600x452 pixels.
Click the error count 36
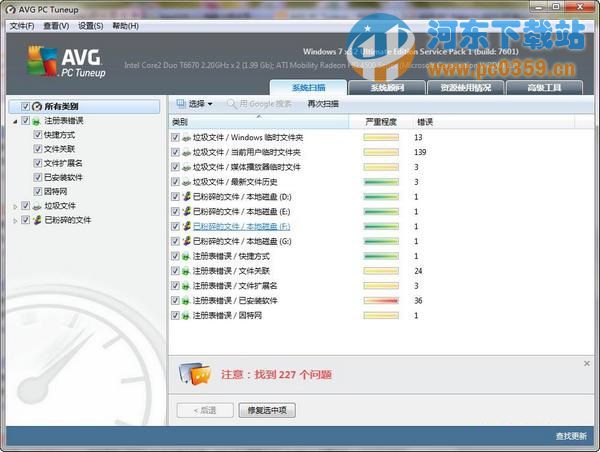(x=418, y=301)
